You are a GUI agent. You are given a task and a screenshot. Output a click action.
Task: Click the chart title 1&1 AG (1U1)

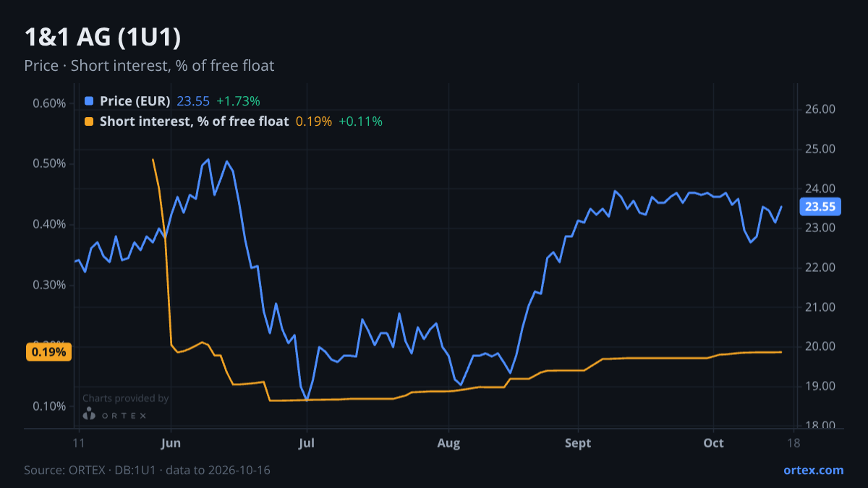102,37
